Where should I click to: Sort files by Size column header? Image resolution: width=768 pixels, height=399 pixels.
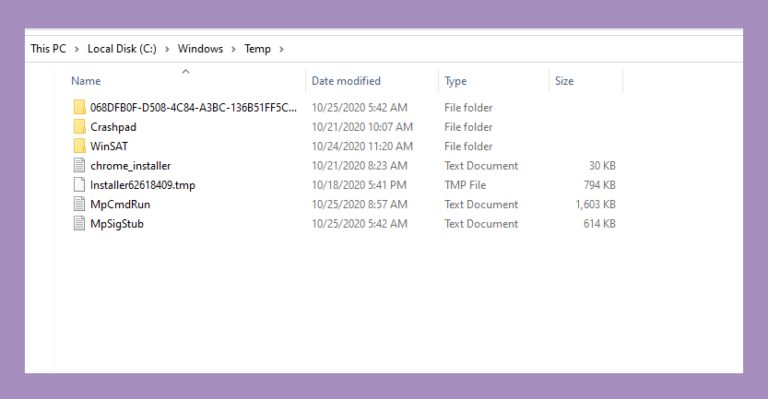click(x=564, y=81)
